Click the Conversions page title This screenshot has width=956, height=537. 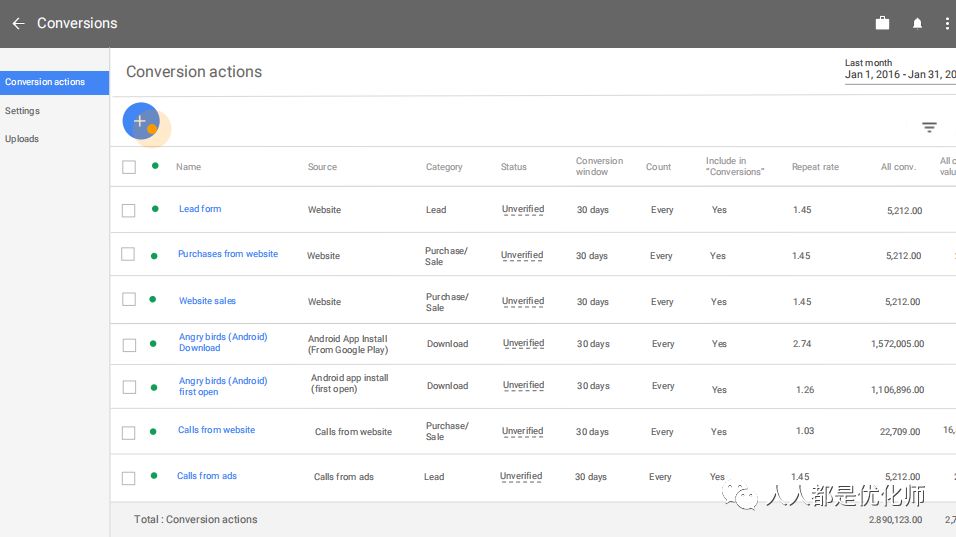(77, 23)
